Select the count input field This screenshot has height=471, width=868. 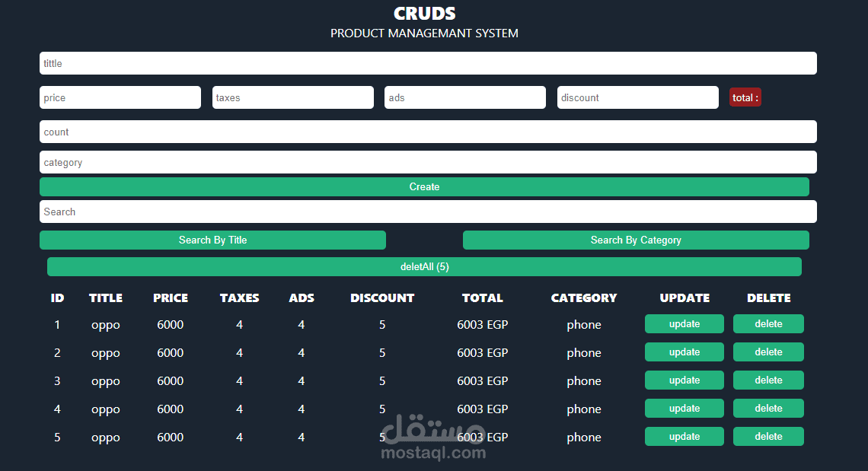click(x=428, y=132)
